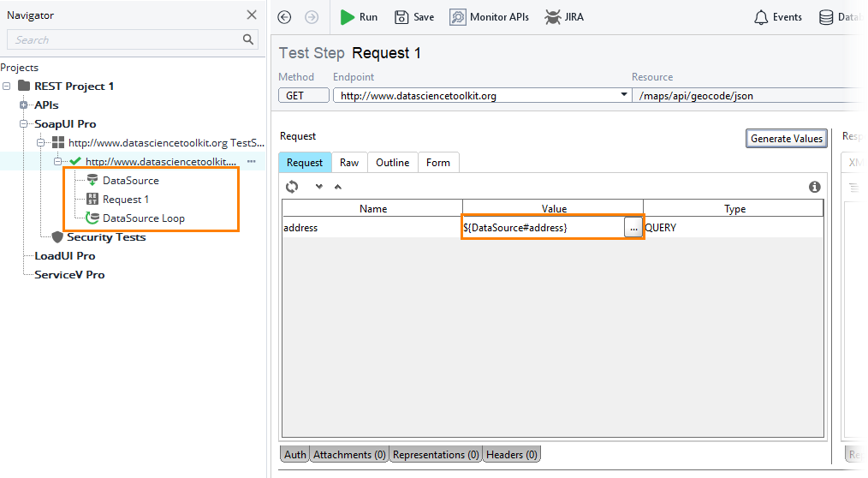Click the refresh parameters icon

click(292, 187)
